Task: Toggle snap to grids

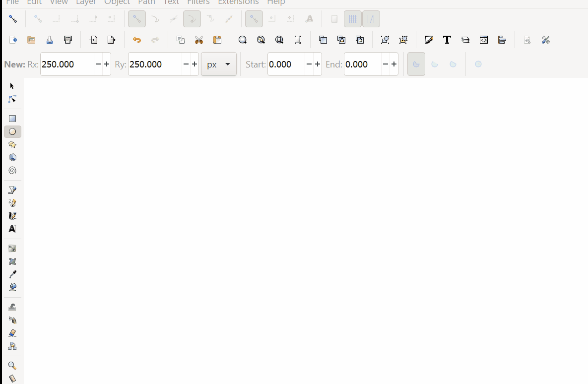Action: (x=353, y=19)
